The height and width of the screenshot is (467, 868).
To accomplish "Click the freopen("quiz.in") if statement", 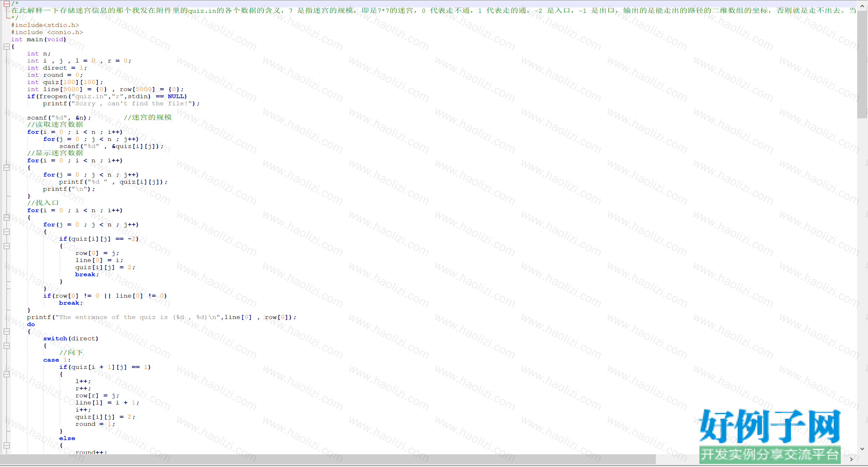I will pyautogui.click(x=107, y=96).
